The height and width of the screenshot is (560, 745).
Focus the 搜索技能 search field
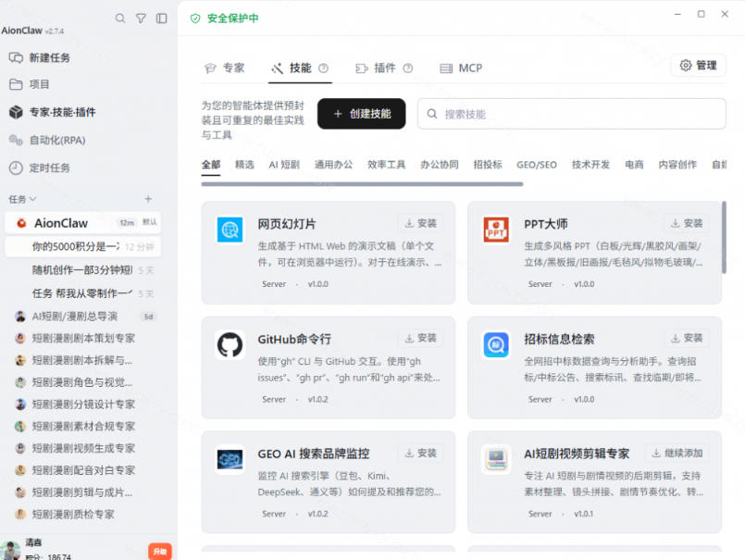pos(572,114)
